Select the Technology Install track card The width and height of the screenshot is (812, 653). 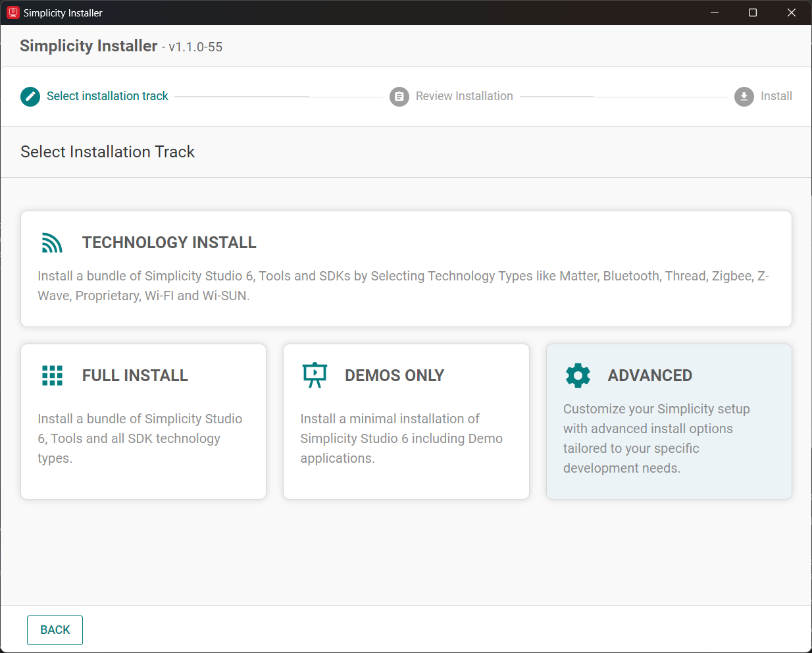pos(406,269)
